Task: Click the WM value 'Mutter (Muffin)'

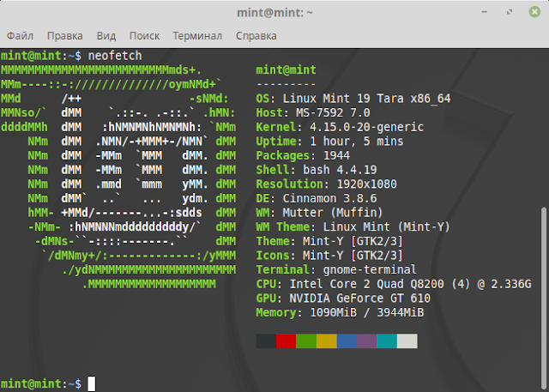Action: click(333, 213)
